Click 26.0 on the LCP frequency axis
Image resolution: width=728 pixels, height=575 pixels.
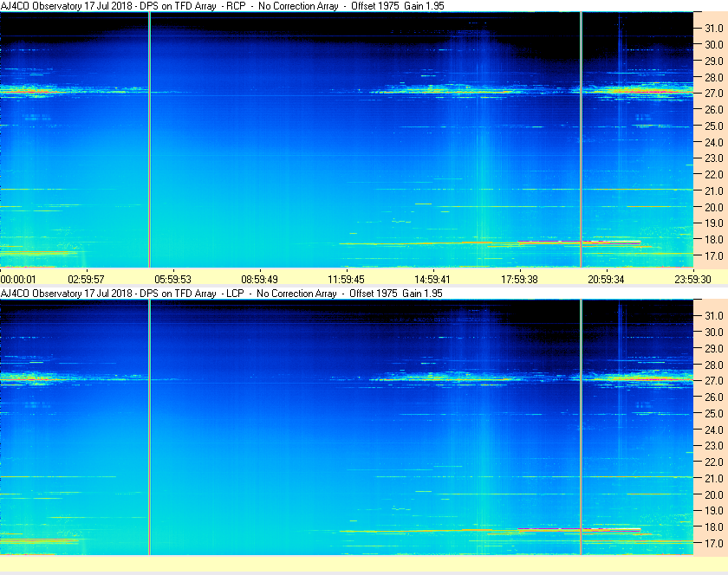click(714, 397)
